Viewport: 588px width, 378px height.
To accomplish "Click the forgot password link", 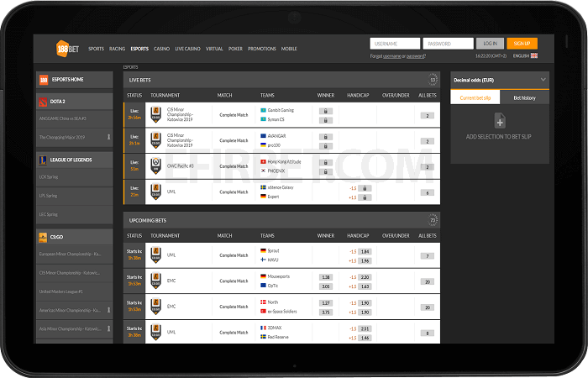I will 416,56.
